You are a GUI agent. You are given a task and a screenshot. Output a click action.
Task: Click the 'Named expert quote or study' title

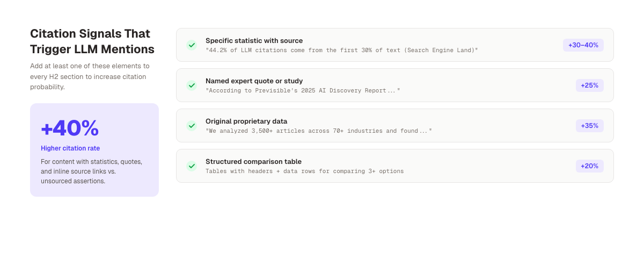[254, 81]
